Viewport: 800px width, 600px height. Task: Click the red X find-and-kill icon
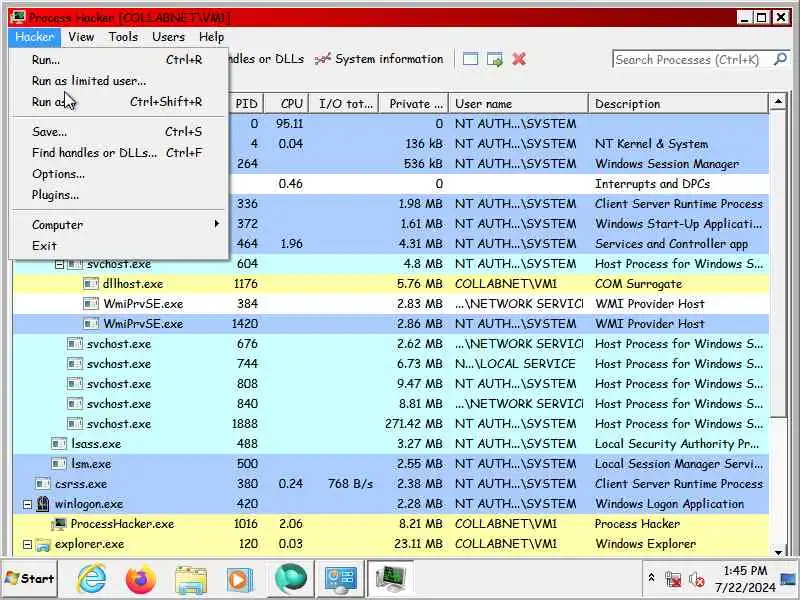click(519, 59)
